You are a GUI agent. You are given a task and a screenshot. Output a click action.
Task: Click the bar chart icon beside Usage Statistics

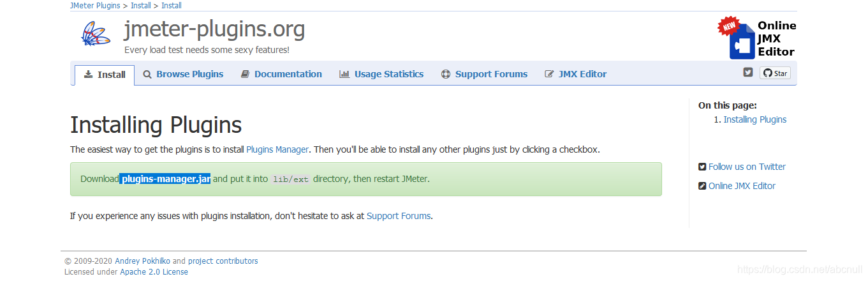click(x=344, y=74)
